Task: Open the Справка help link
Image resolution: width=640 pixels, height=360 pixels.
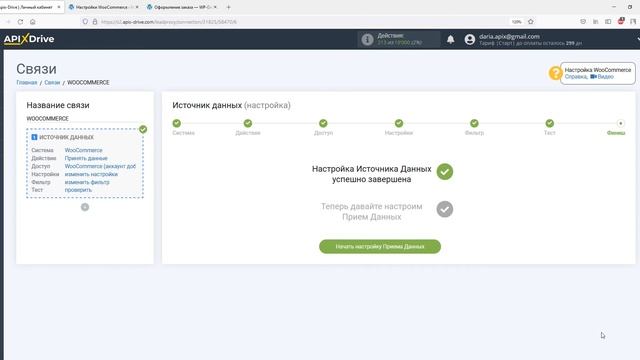Action: (576, 77)
